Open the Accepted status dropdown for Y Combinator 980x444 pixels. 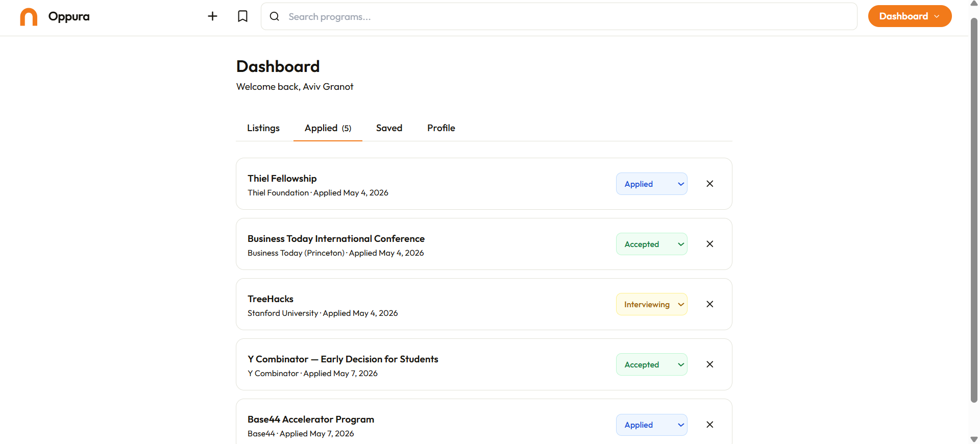click(x=652, y=364)
